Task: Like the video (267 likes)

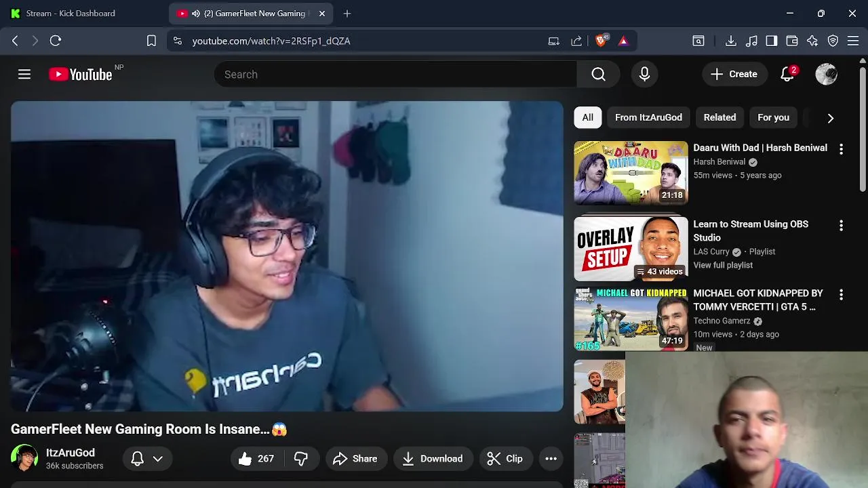Action: tap(256, 459)
